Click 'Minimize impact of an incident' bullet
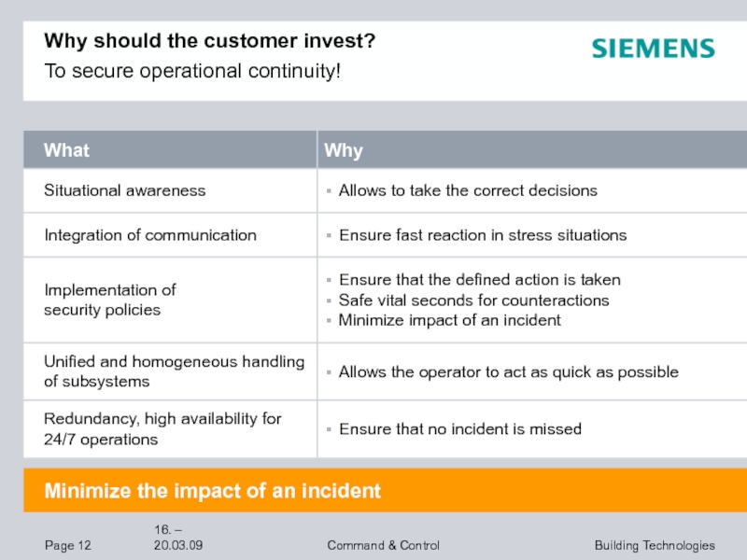The height and width of the screenshot is (560, 747). coord(450,320)
